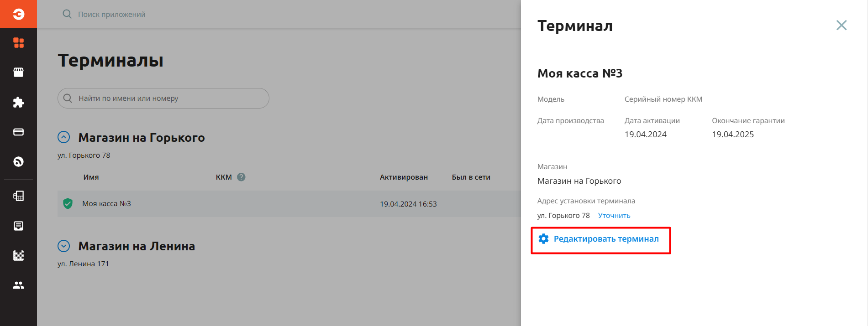Click the round feed icon in sidebar
Viewport: 868px width, 326px height.
coord(18,161)
